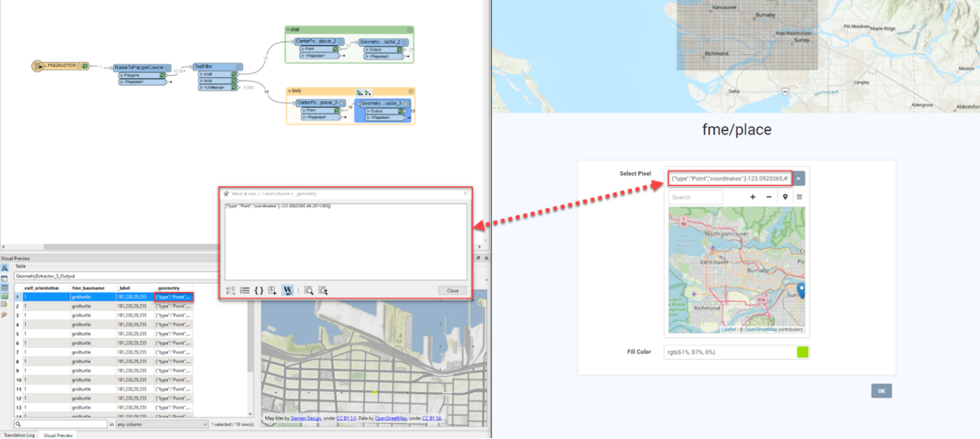Expand TestFilter Unfiltered output port
Screen dimensions: 980x439
(201, 87)
